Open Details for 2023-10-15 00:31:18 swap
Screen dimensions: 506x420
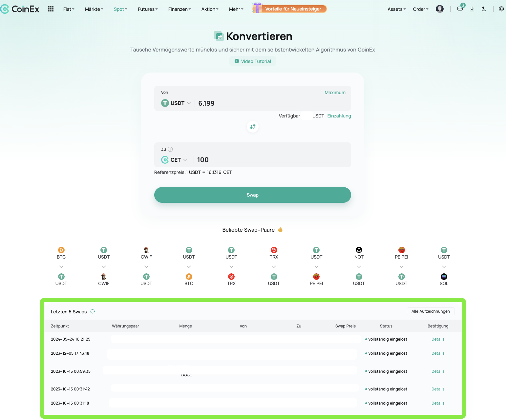438,403
